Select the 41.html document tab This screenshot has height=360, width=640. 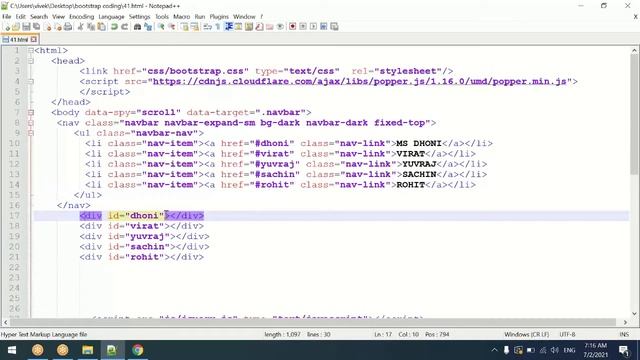point(19,39)
